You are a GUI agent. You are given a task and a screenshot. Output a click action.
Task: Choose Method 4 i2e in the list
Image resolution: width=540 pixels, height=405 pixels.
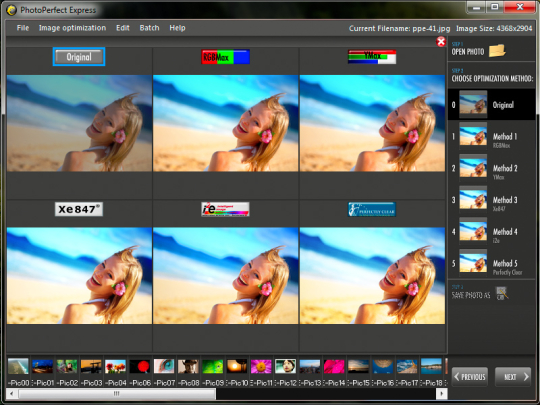tap(491, 231)
